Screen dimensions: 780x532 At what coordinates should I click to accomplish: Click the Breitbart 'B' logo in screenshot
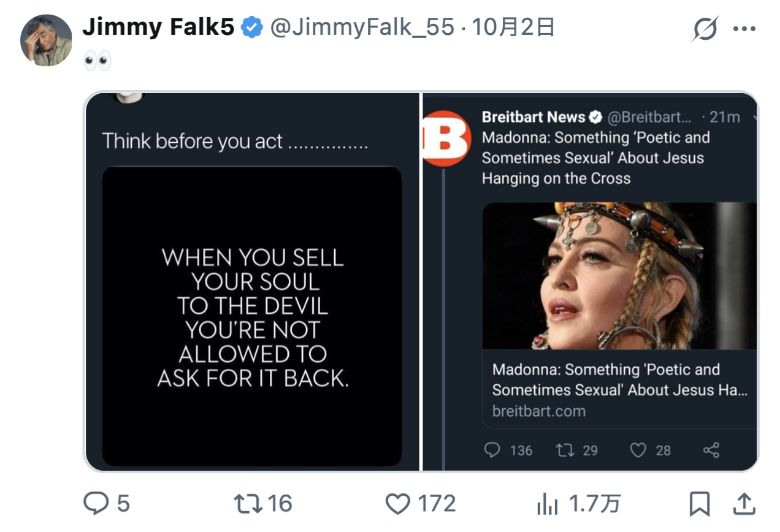tap(446, 139)
